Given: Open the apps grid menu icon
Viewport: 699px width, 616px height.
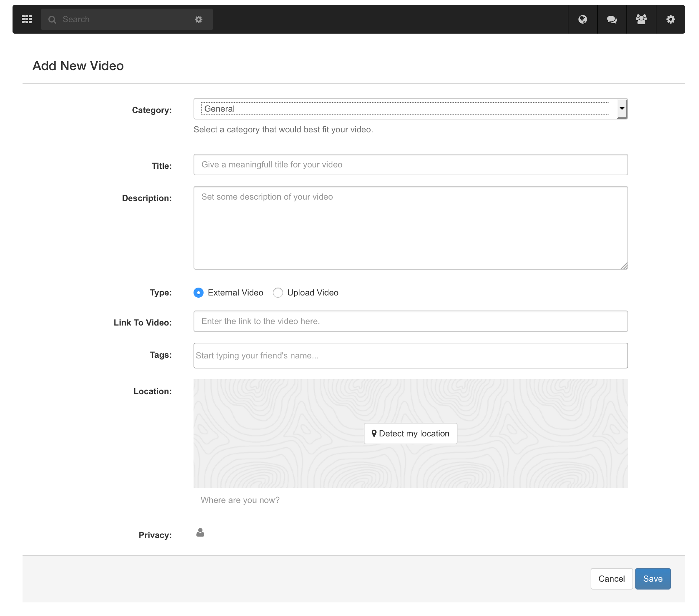Looking at the screenshot, I should 27,19.
